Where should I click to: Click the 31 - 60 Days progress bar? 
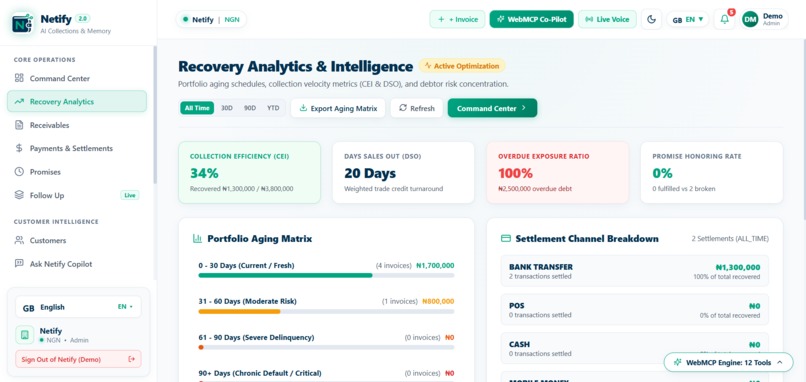(x=326, y=312)
